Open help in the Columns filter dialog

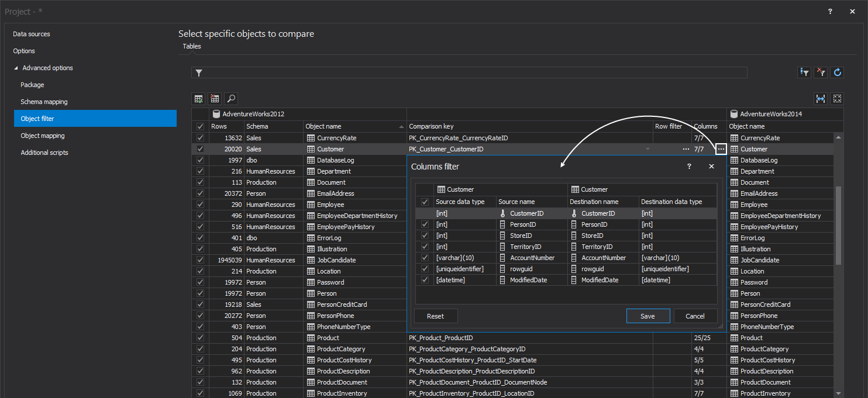(x=689, y=167)
